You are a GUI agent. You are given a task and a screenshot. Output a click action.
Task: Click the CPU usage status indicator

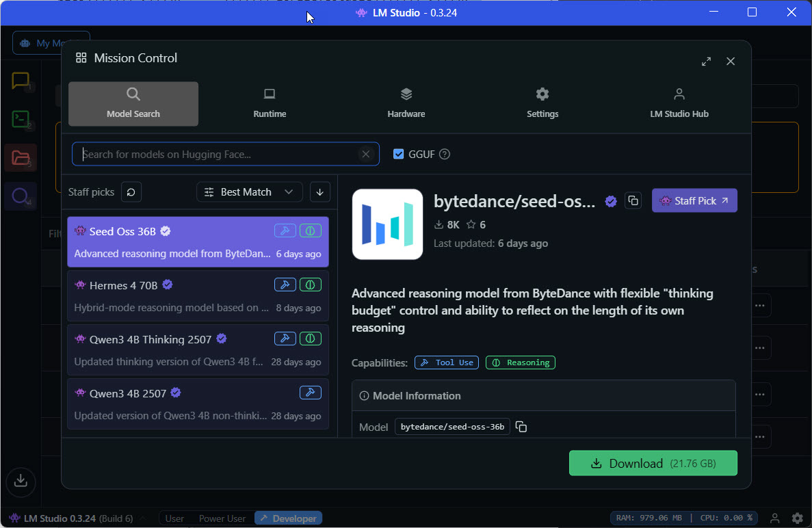pos(726,518)
